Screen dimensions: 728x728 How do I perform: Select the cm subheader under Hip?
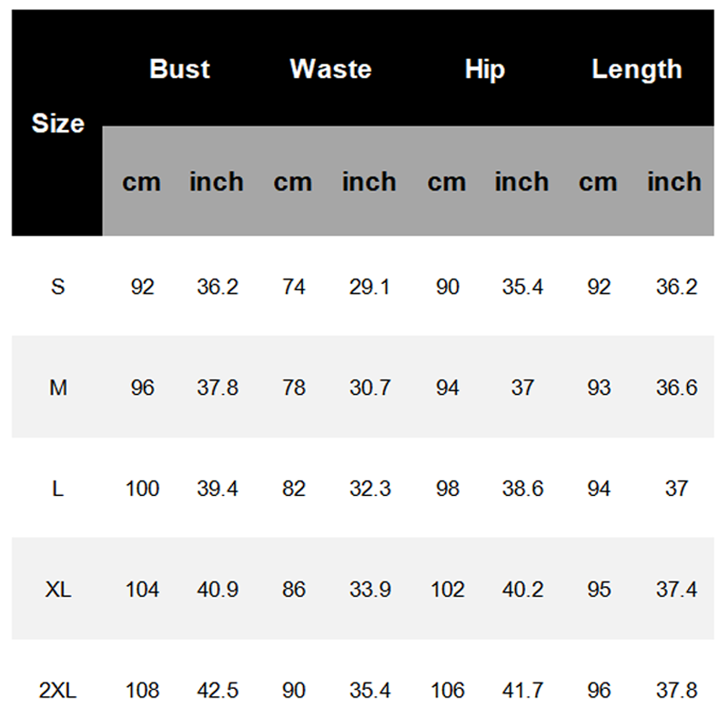pyautogui.click(x=446, y=182)
